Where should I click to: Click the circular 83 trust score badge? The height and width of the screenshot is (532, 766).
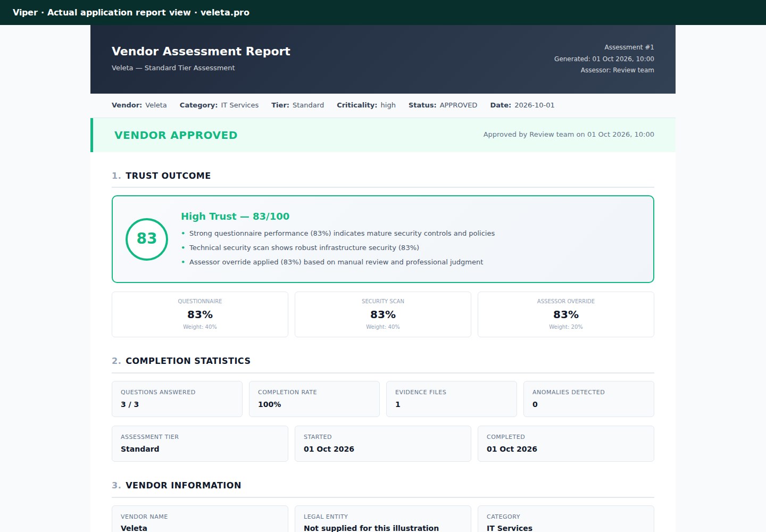[147, 239]
